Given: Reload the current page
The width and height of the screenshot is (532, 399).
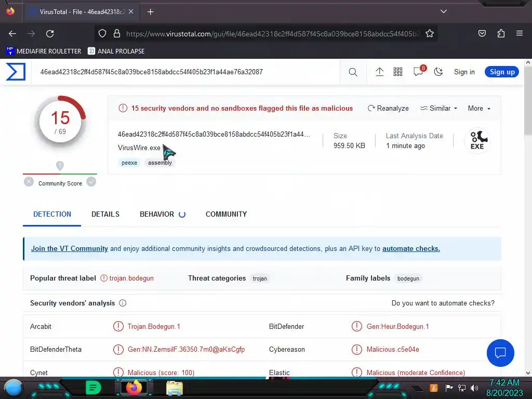Looking at the screenshot, I should (x=50, y=34).
